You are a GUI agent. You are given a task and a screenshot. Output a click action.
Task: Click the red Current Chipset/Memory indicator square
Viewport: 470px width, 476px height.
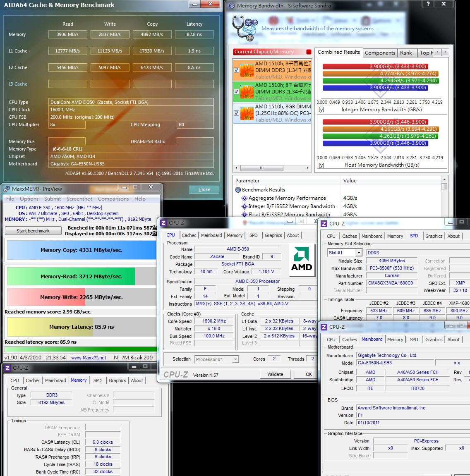(x=309, y=52)
